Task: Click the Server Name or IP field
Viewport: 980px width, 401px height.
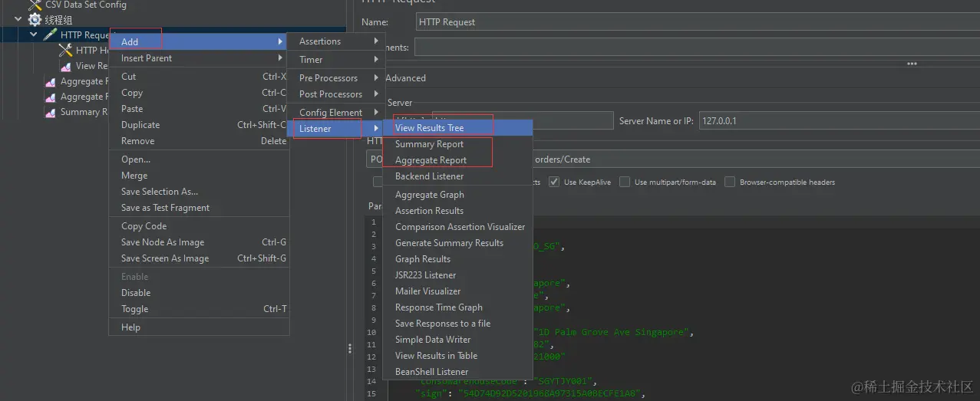Action: point(838,121)
